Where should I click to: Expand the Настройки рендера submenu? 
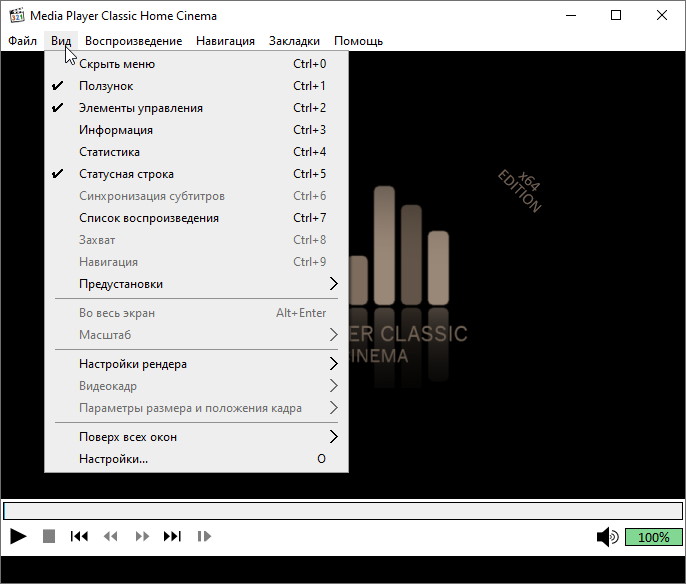pyautogui.click(x=196, y=364)
